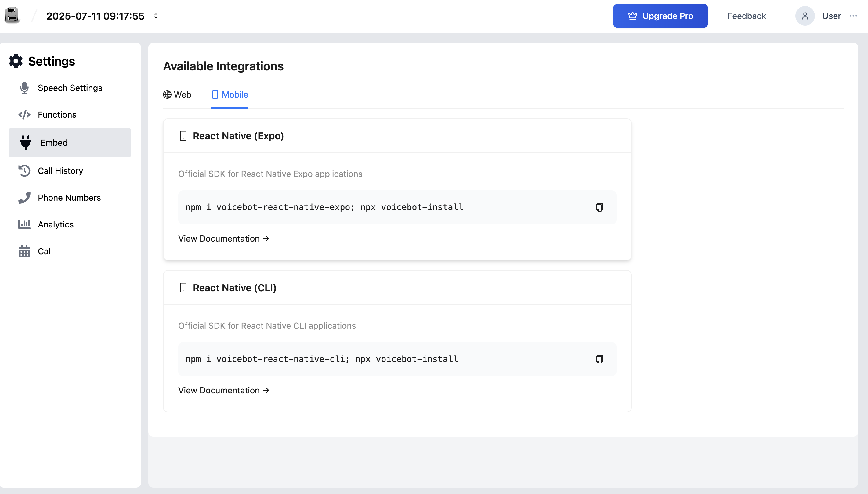Click the Settings gear icon
The image size is (868, 494).
[x=16, y=61]
